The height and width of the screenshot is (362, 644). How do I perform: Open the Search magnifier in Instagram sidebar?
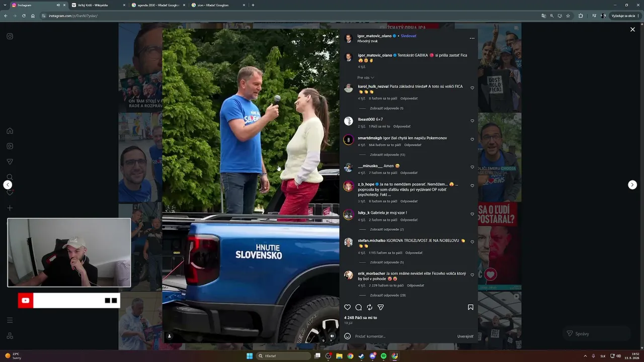click(10, 177)
